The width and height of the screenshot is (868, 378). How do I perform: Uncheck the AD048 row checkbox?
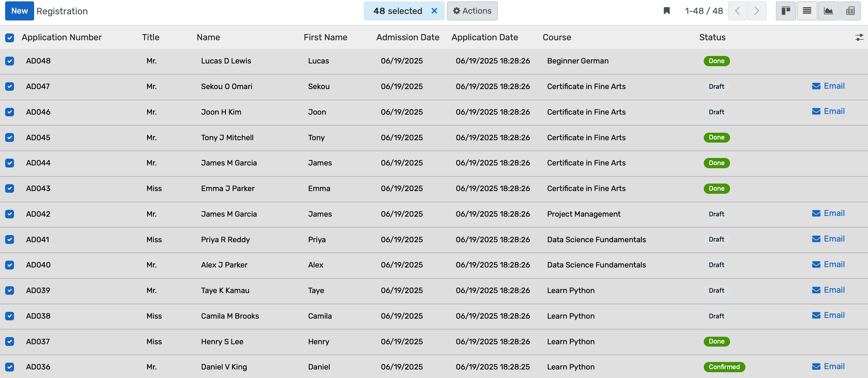pos(10,61)
